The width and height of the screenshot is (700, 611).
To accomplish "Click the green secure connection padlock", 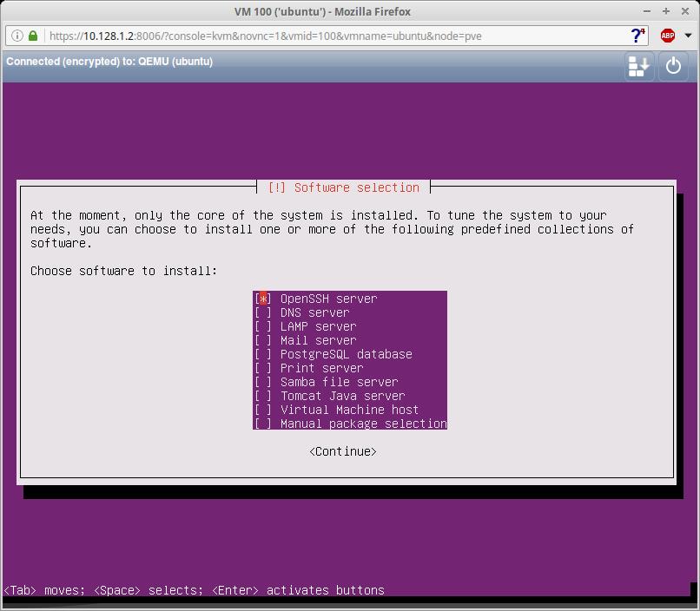I will (33, 36).
